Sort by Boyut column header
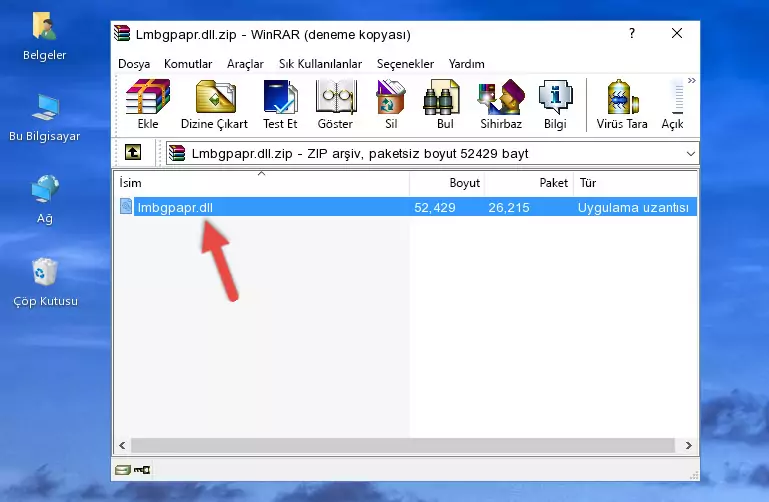Screen dimensions: 769x502 coord(447,183)
